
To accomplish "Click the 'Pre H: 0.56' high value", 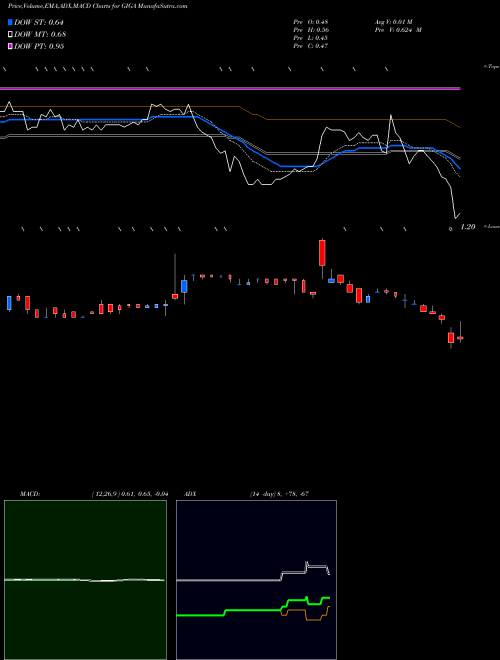I will 311,30.
